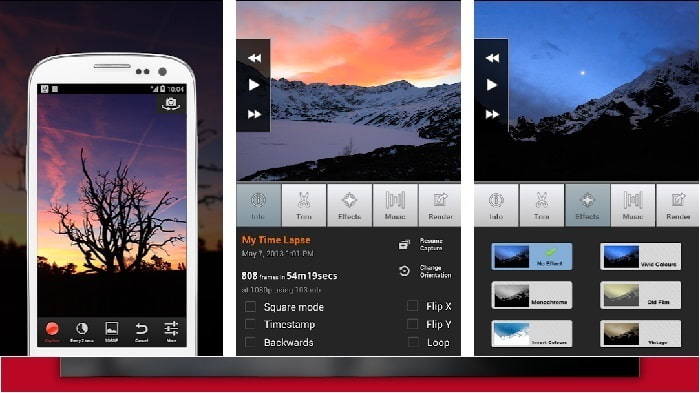Fast-forward the sunset time-lapse preview
The image size is (700, 393).
254,114
